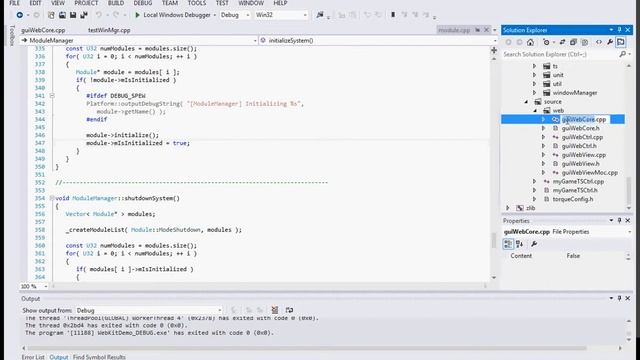
Task: Click the editor split-window plus icon
Action: [494, 50]
